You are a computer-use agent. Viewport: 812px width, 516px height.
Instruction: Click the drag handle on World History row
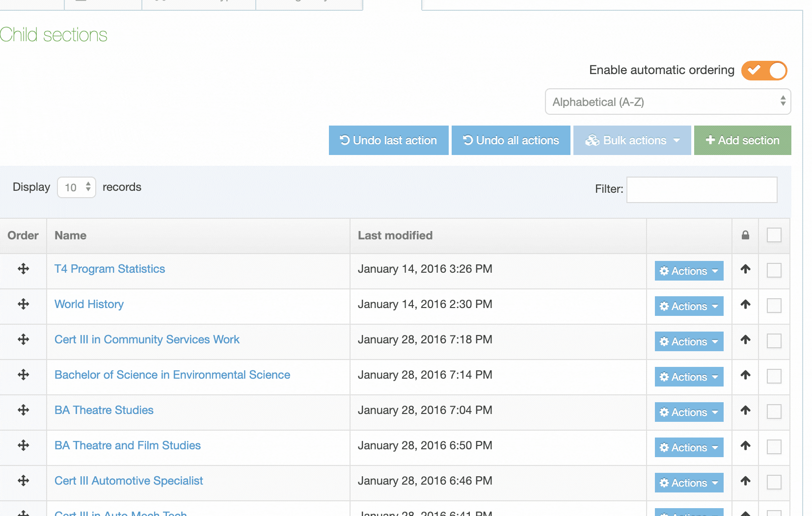[x=23, y=304]
